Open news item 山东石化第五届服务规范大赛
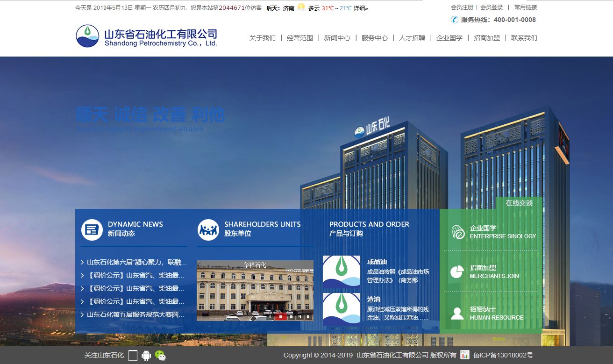Screen dimensions: 613x364 point(136,314)
